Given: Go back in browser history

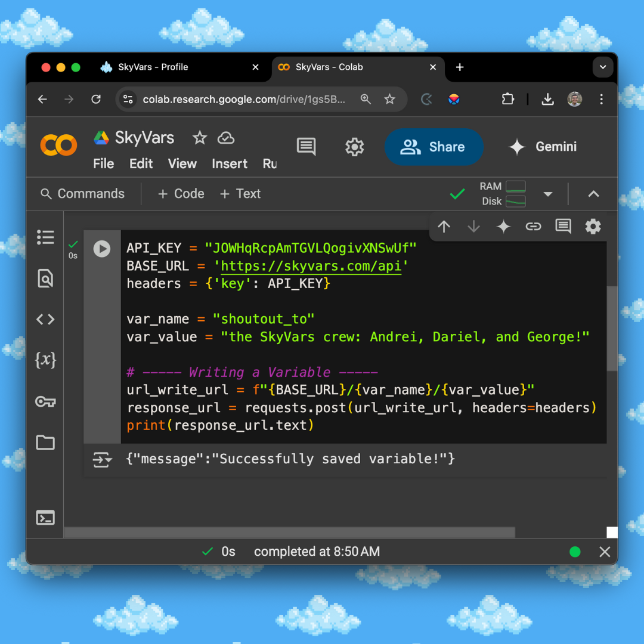Looking at the screenshot, I should pyautogui.click(x=42, y=99).
